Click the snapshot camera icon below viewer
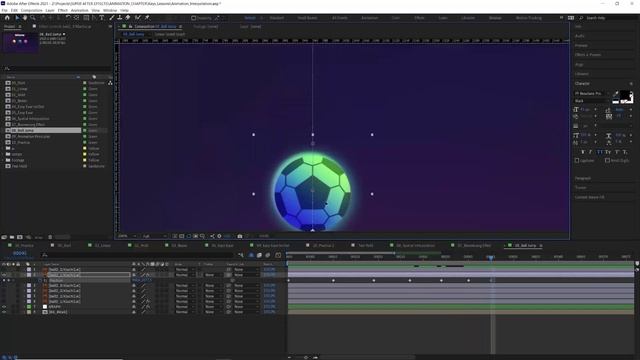Screen dimensions: 640x360 click(240, 236)
